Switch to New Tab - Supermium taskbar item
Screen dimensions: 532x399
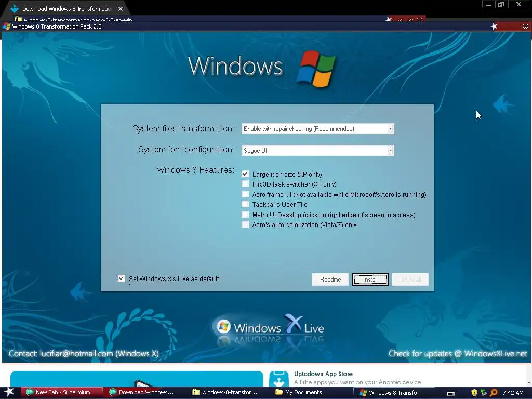[x=61, y=393]
